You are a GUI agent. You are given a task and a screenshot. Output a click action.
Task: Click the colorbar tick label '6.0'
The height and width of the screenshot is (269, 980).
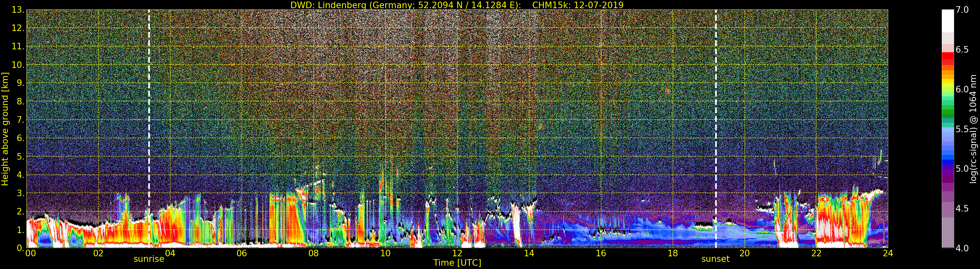coord(962,89)
